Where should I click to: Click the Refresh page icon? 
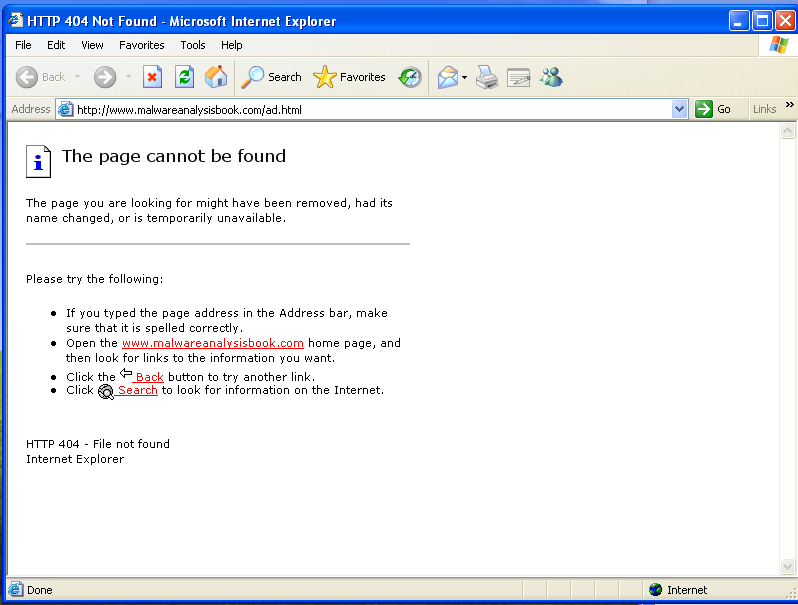pyautogui.click(x=184, y=77)
